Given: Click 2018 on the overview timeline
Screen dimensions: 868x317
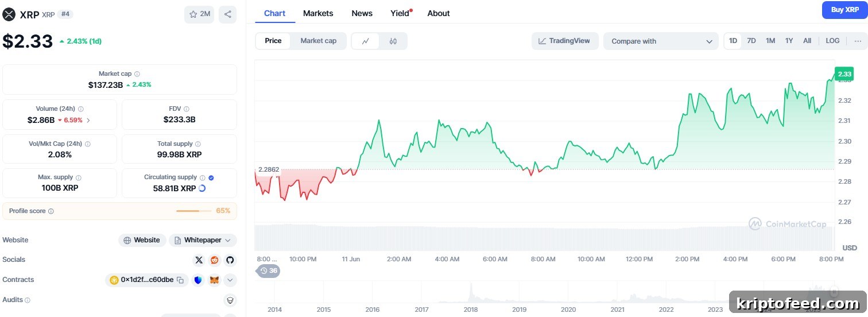Looking at the screenshot, I should (x=471, y=310).
